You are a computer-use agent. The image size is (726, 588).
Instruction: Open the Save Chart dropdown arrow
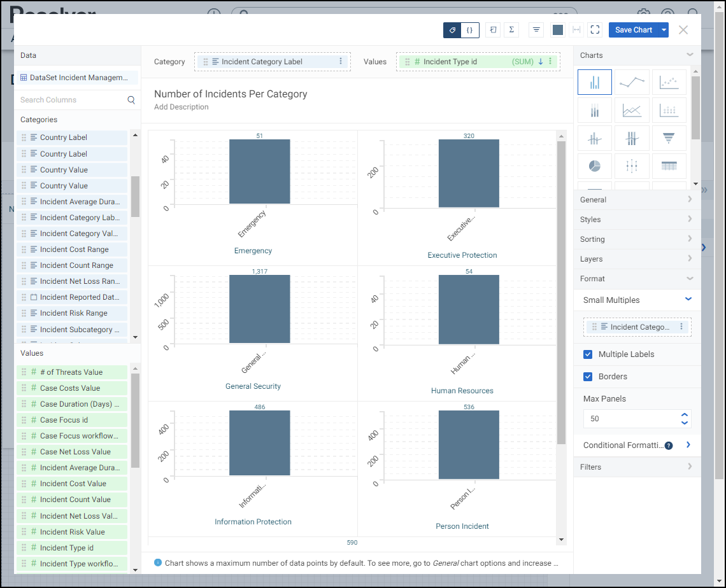click(664, 30)
